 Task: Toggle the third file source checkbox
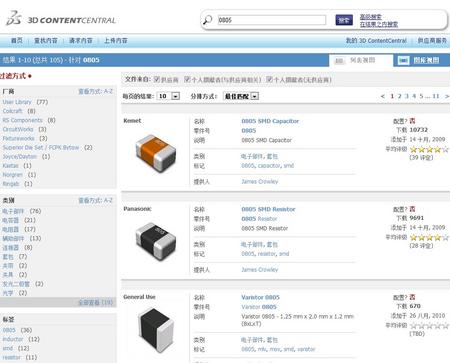[269, 79]
